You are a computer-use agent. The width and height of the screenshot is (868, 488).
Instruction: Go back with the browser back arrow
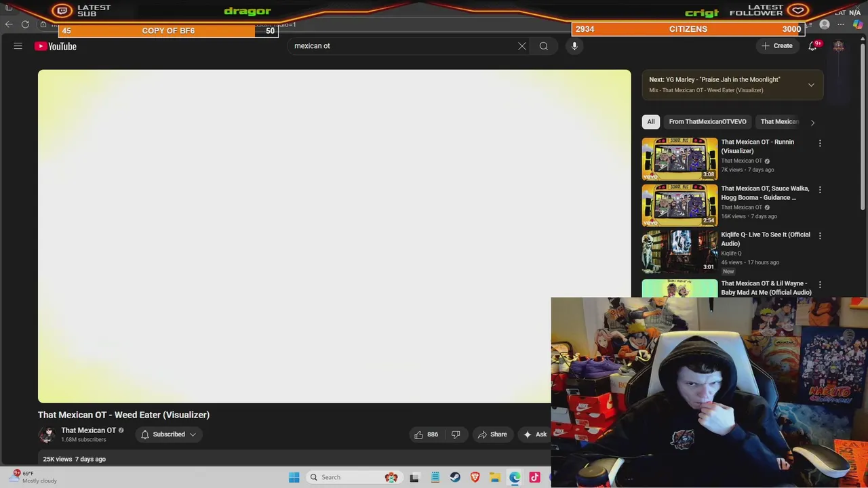point(9,24)
